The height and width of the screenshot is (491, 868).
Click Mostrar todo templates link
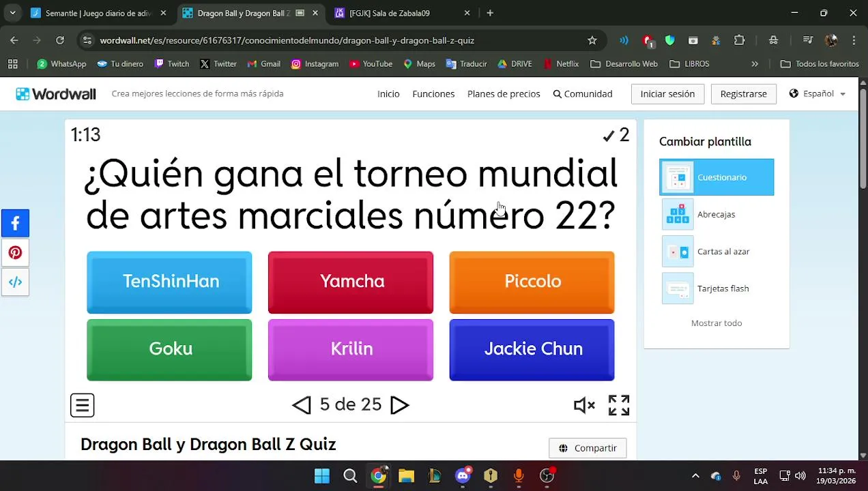tap(717, 323)
